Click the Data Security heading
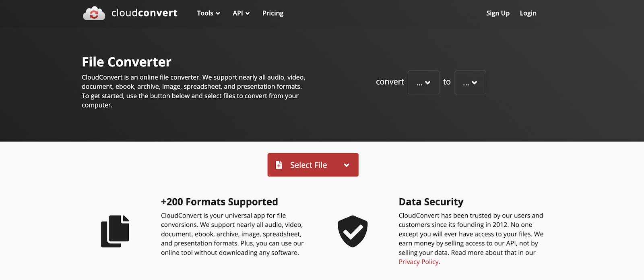 (431, 202)
